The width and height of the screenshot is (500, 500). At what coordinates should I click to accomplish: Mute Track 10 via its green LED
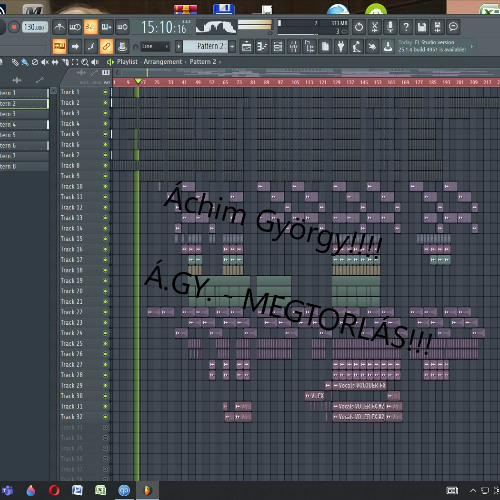coord(105,187)
